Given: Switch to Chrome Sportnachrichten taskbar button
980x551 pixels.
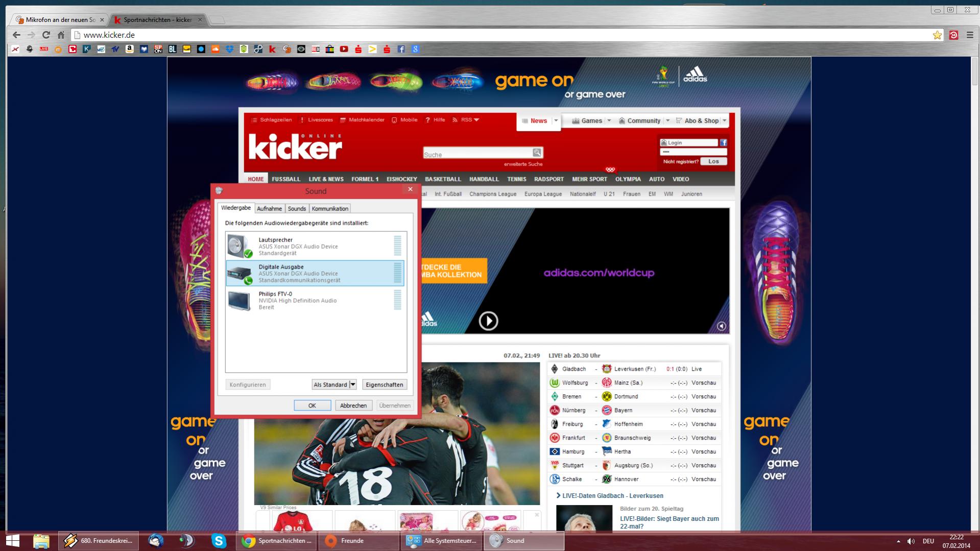Looking at the screenshot, I should click(x=277, y=540).
